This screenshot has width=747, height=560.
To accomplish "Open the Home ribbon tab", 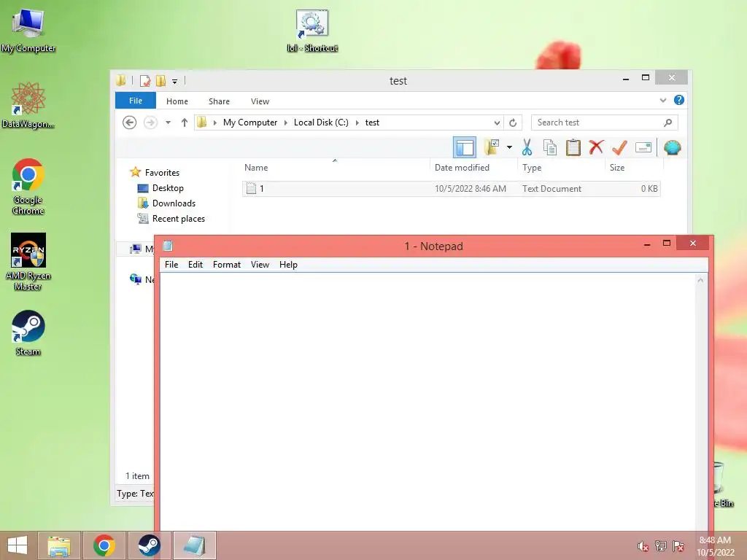I will [x=177, y=101].
